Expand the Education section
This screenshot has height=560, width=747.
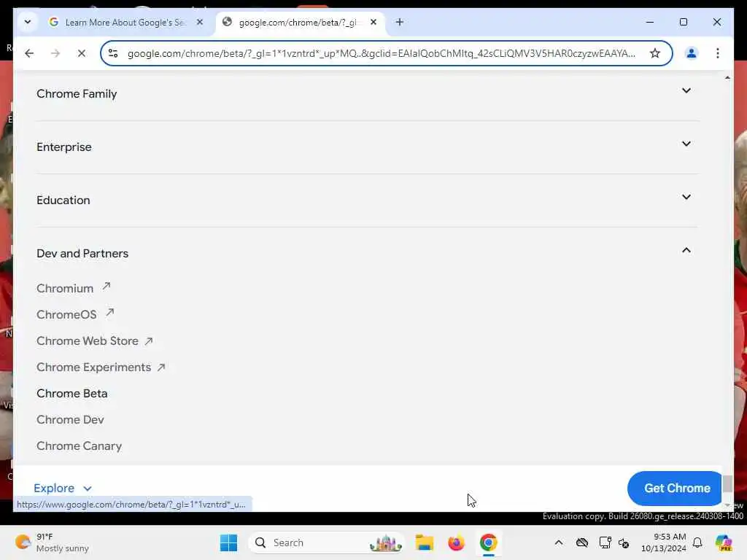(368, 200)
